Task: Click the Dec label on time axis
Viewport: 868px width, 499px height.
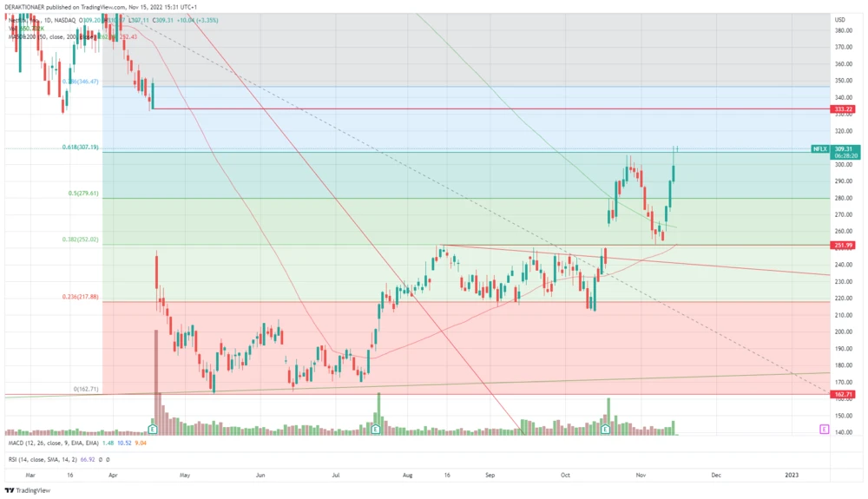Action: [716, 475]
